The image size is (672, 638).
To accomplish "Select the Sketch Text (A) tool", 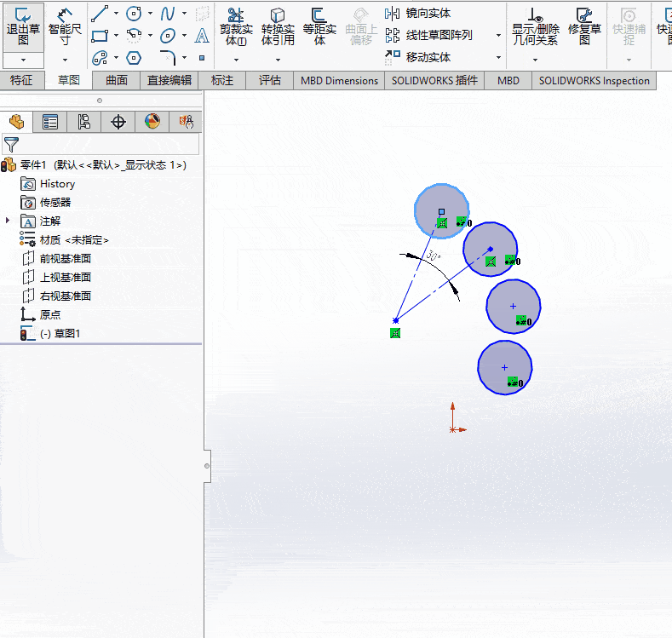I will [201, 36].
